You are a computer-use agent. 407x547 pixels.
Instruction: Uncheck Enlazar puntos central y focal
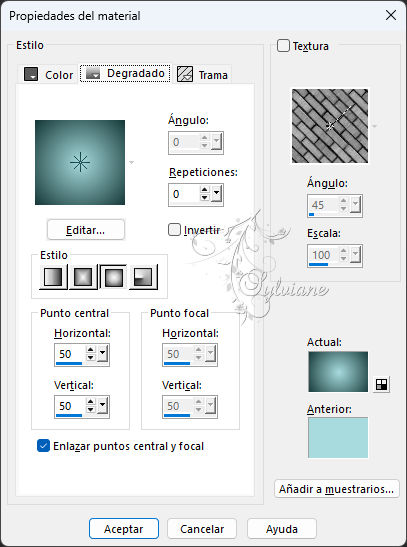43,445
